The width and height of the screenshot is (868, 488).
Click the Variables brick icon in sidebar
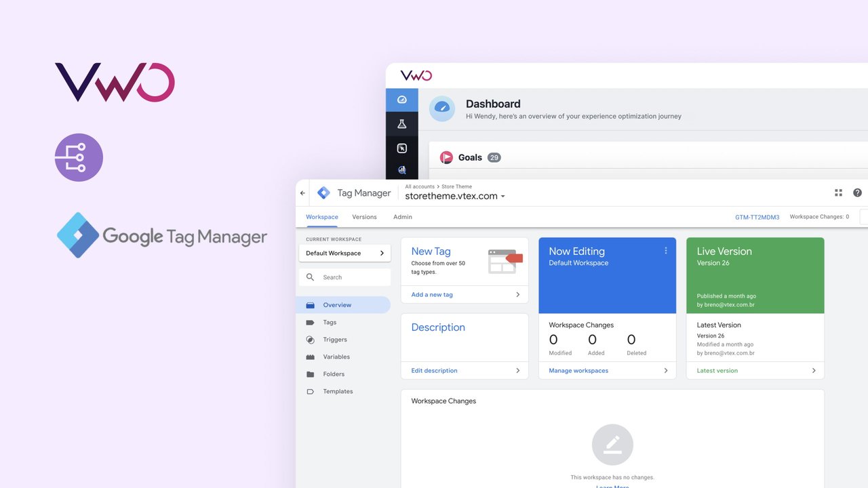[311, 357]
